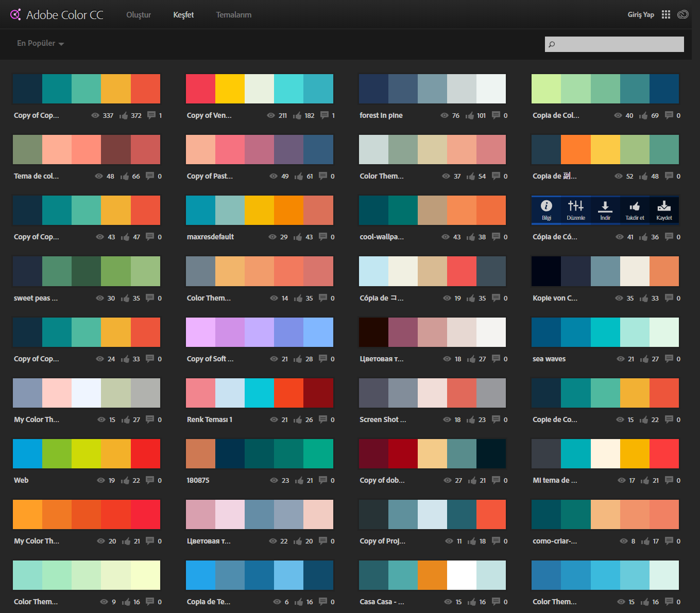Click the search magnifier icon
700x613 pixels.
tap(552, 44)
